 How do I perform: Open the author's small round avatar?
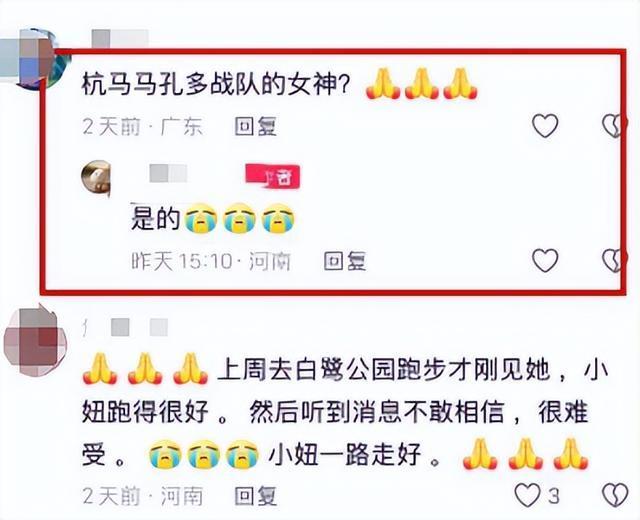coord(96,178)
